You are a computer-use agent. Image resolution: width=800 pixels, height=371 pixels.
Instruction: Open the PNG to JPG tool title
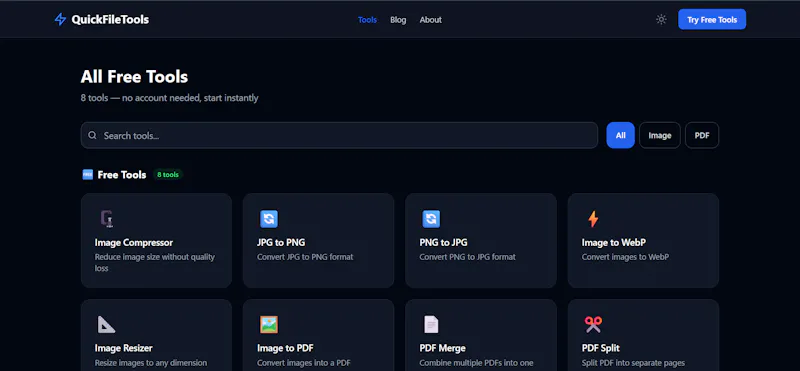tap(443, 242)
